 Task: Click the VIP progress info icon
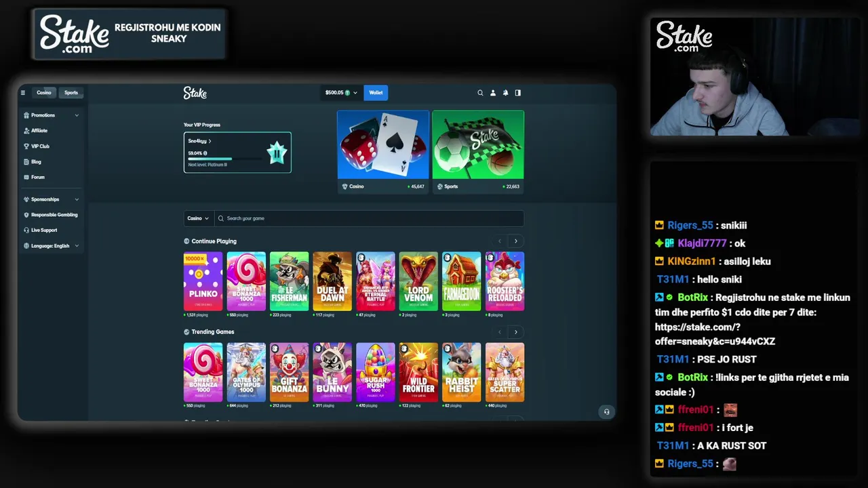coord(205,153)
